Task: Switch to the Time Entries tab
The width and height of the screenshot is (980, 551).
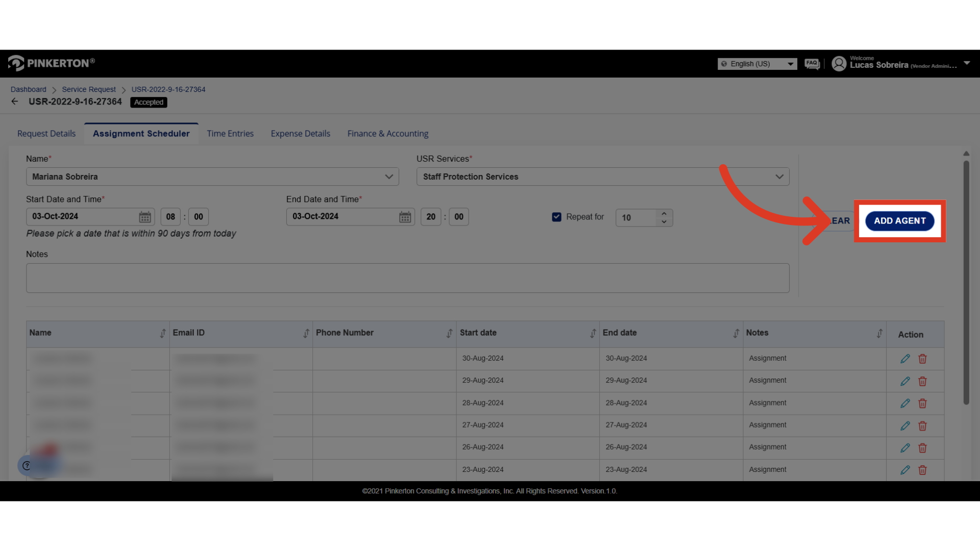Action: click(x=230, y=134)
